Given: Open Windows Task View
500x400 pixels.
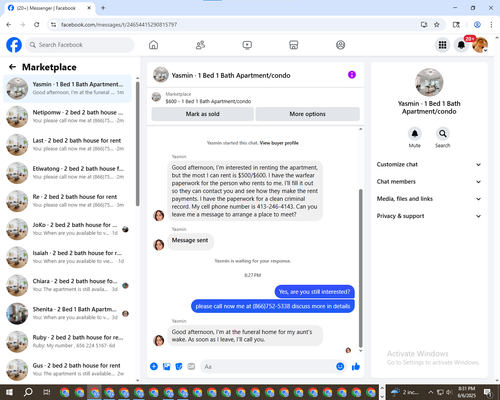Looking at the screenshot, I should click(47, 392).
